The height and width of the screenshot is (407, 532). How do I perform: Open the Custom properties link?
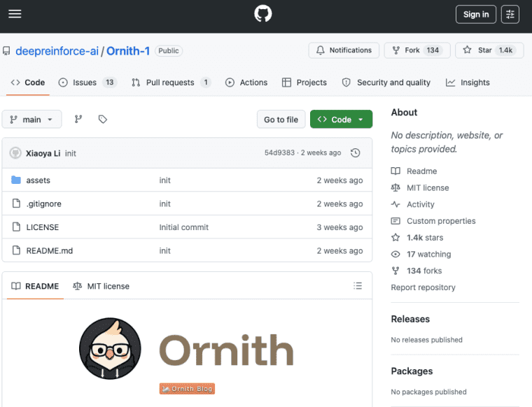click(x=441, y=221)
